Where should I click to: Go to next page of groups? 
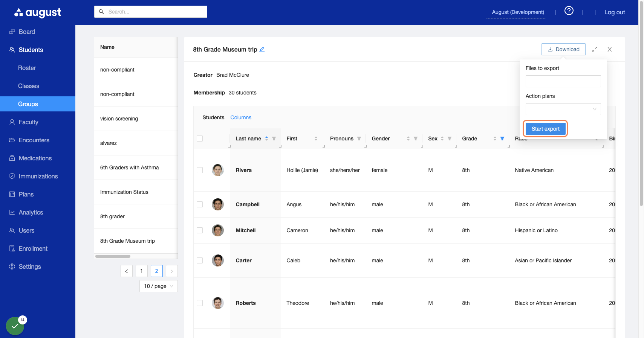172,271
